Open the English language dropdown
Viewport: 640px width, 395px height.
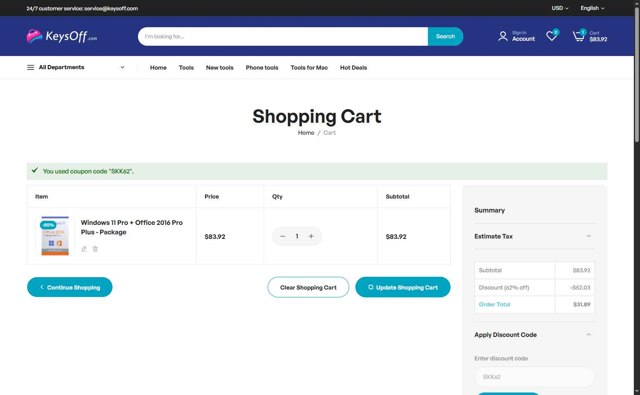[592, 8]
